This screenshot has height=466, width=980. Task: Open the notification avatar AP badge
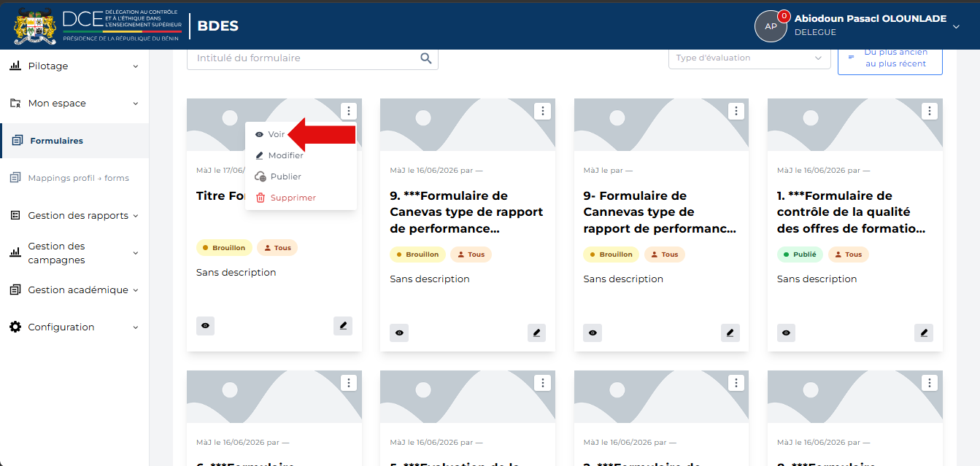(x=771, y=26)
